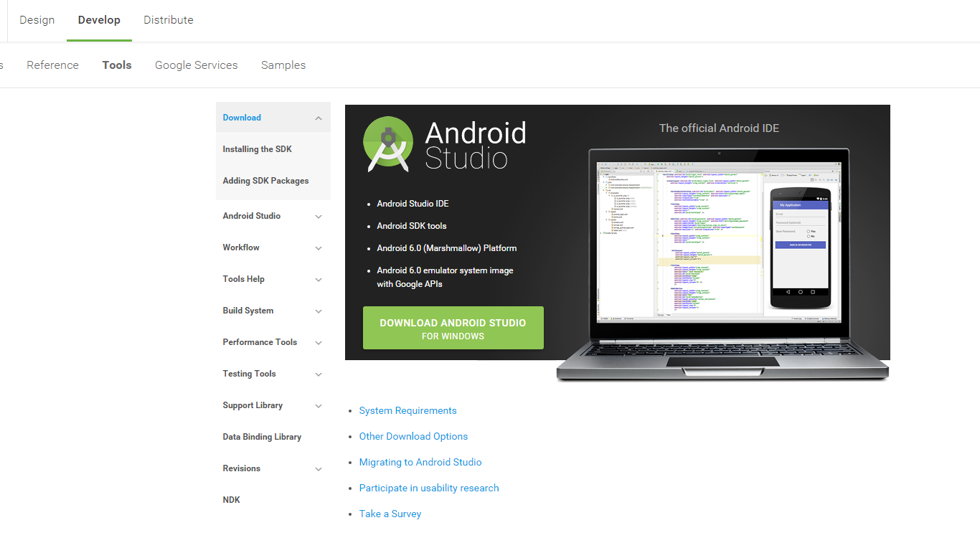980x543 pixels.
Task: Open the NDK sidebar link
Action: click(x=231, y=500)
